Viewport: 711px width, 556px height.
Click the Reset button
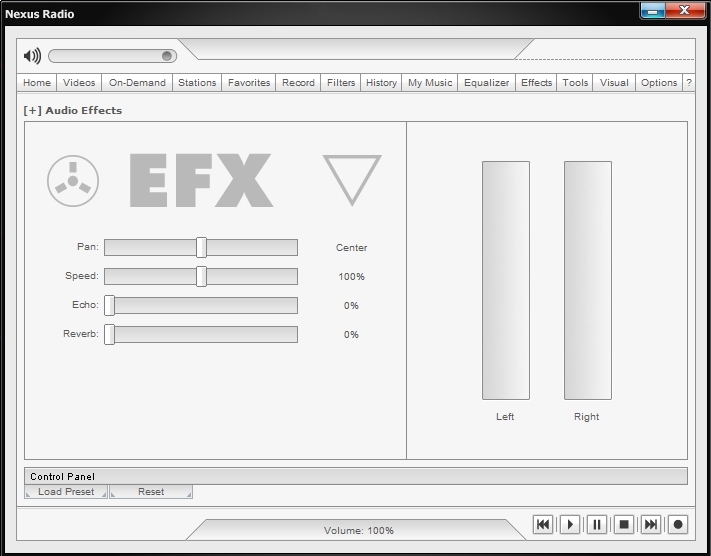click(x=151, y=492)
